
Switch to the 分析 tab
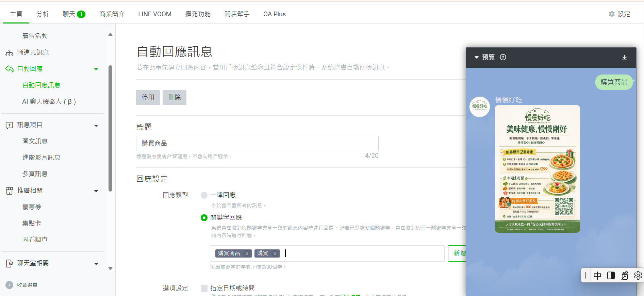tap(43, 14)
